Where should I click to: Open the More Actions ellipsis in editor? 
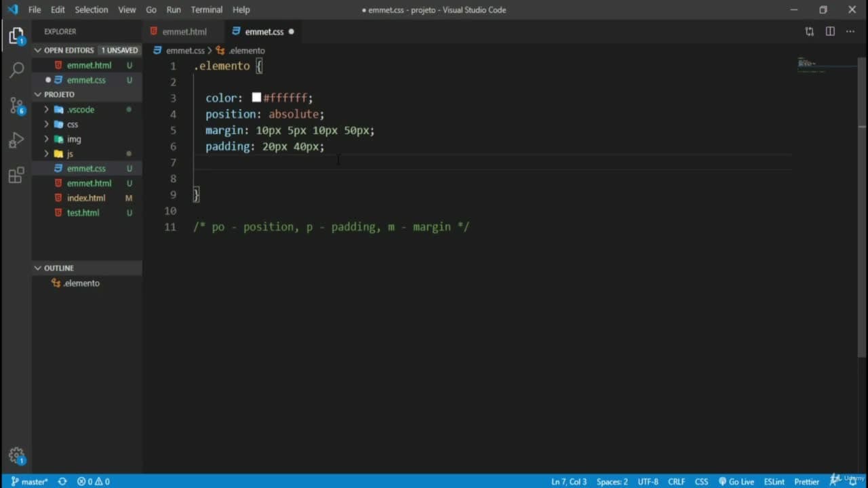pos(850,31)
